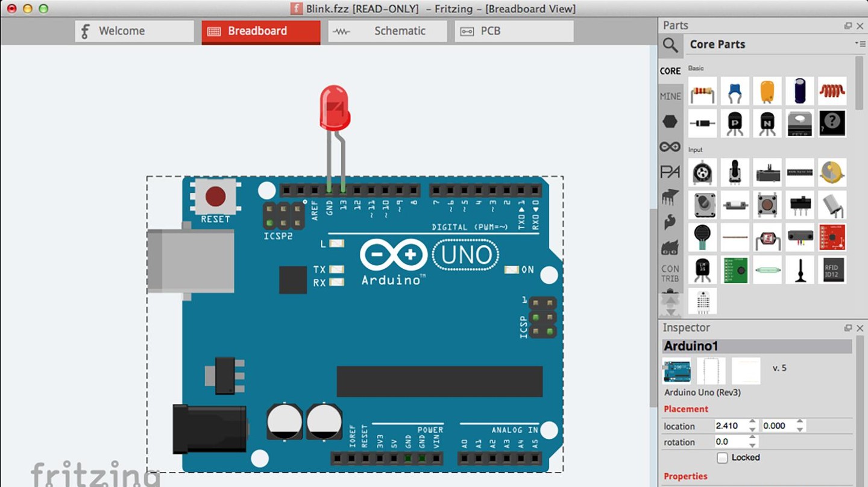Image resolution: width=868 pixels, height=487 pixels.
Task: Click the rotation input field
Action: pyautogui.click(x=730, y=442)
